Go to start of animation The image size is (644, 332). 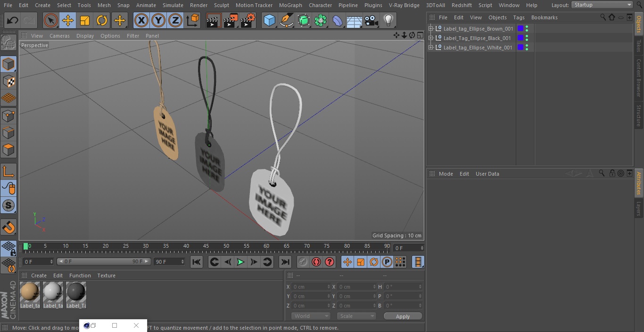click(197, 262)
